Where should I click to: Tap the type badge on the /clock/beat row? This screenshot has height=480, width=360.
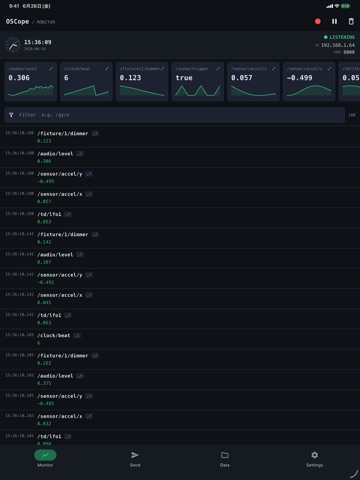tap(77, 335)
